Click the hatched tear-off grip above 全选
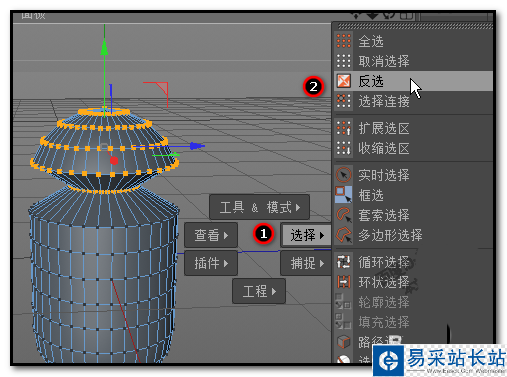 415,26
